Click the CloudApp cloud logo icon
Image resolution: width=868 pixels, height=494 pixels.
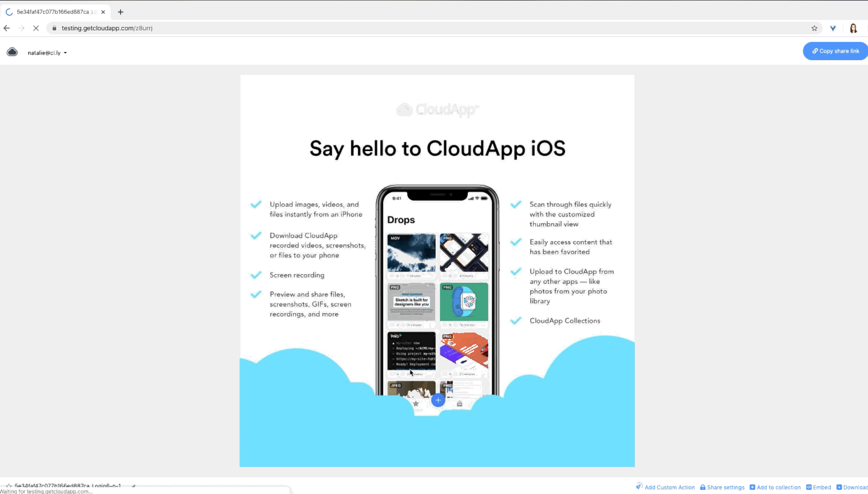coord(12,52)
